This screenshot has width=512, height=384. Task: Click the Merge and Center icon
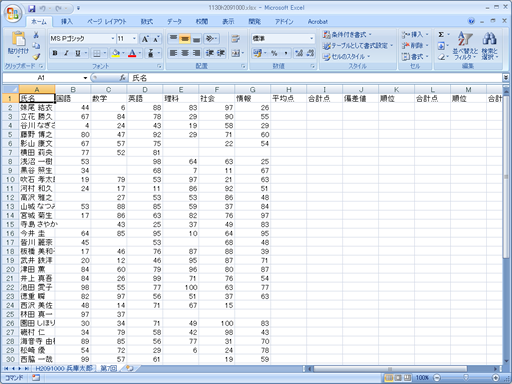click(x=236, y=53)
